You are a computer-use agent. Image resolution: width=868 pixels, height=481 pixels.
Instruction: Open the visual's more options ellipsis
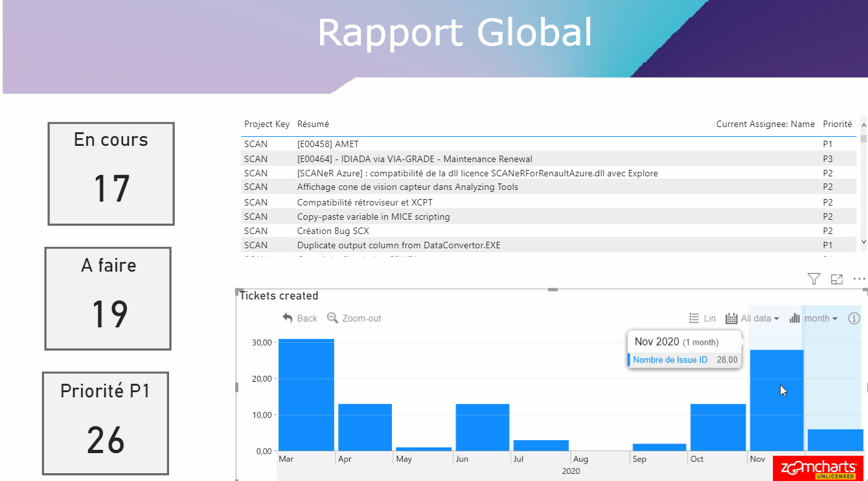coord(859,279)
